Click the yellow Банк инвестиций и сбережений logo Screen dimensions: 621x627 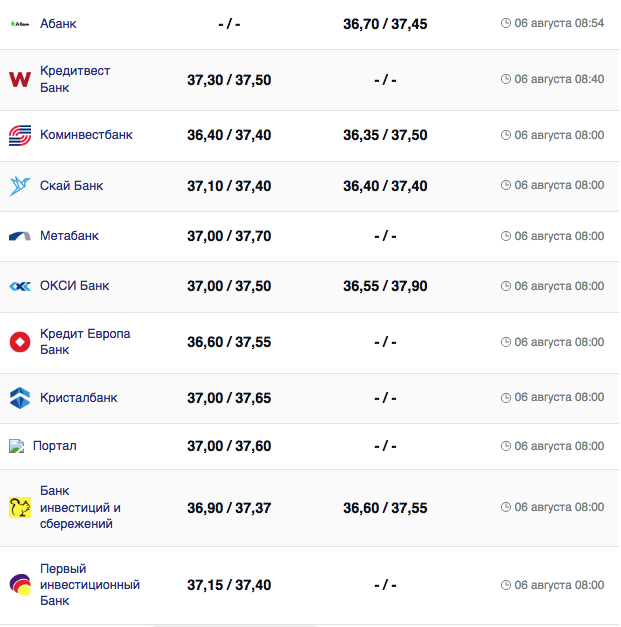click(x=20, y=508)
